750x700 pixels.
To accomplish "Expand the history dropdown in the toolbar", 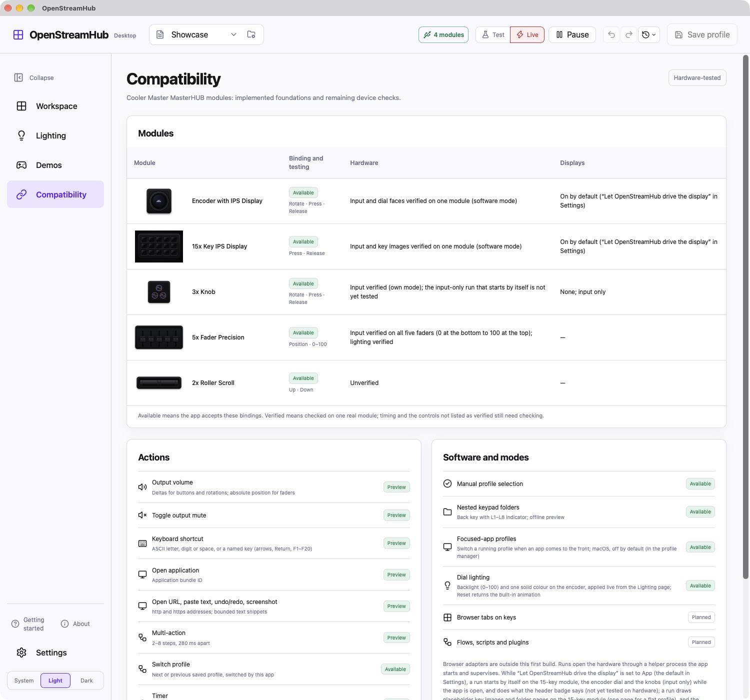I will [649, 34].
